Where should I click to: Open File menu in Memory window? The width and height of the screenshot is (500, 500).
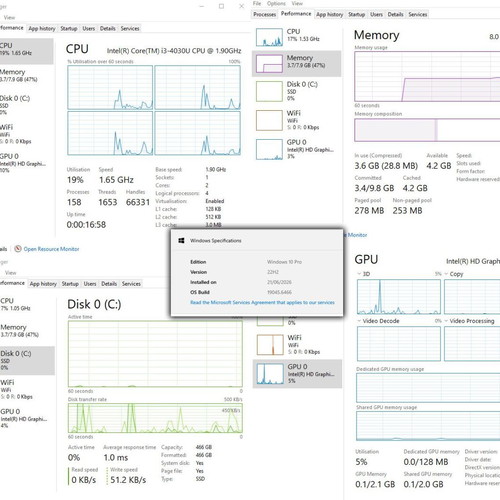(257, 3)
